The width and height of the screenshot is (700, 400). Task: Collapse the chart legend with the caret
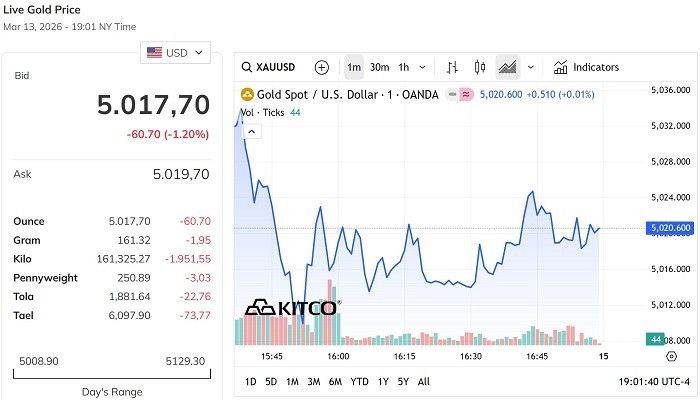pos(252,131)
